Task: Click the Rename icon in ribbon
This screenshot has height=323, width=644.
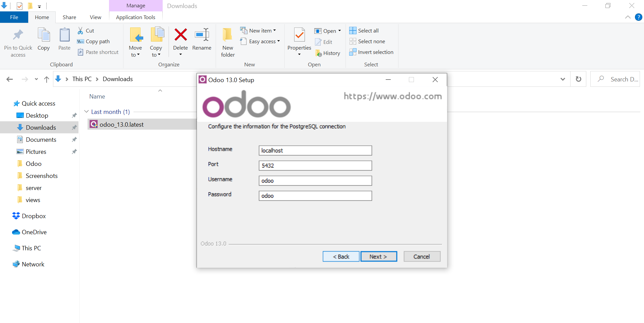Action: (x=202, y=35)
